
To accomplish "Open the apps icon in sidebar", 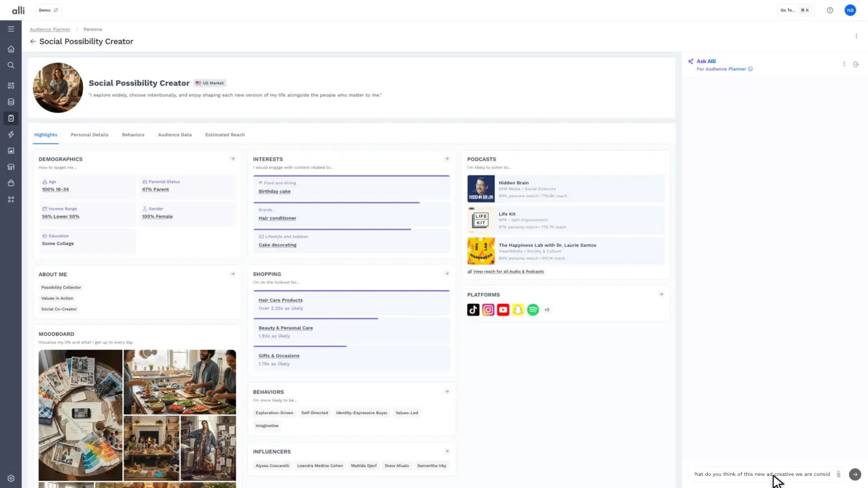I will click(x=11, y=199).
